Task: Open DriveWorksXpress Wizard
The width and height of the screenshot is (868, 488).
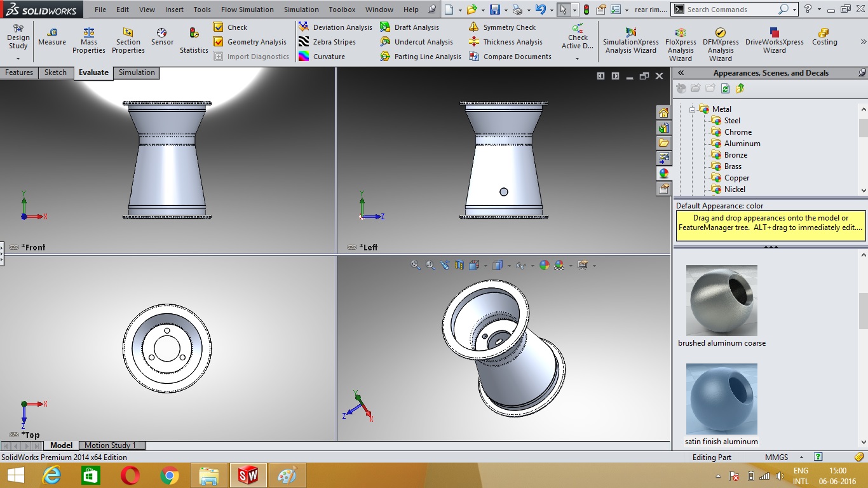Action: (x=774, y=41)
